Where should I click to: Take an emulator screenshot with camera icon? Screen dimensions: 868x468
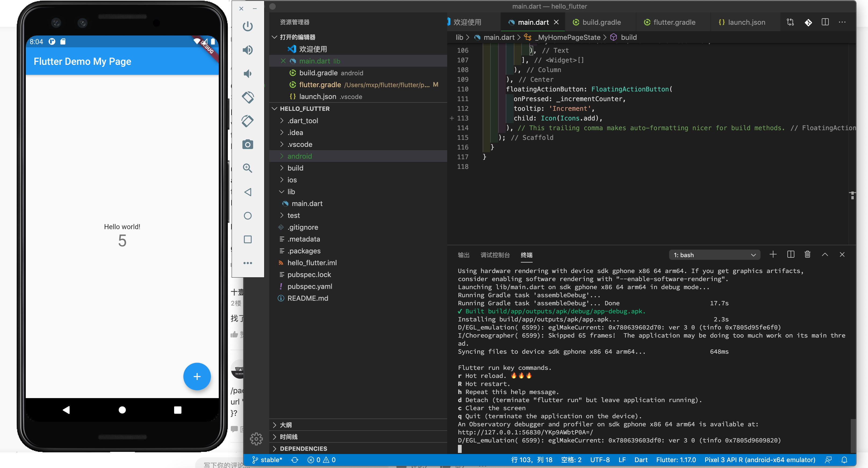pos(248,145)
